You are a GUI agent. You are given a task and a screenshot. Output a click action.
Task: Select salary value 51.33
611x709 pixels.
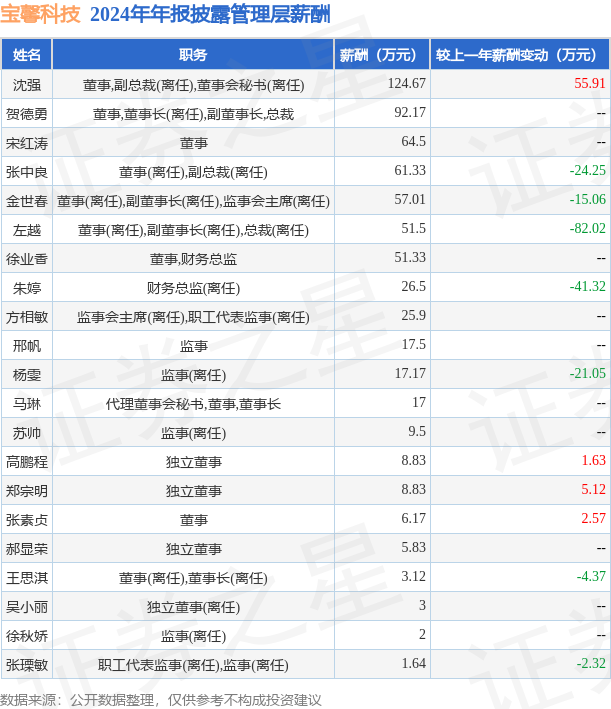[x=410, y=257]
